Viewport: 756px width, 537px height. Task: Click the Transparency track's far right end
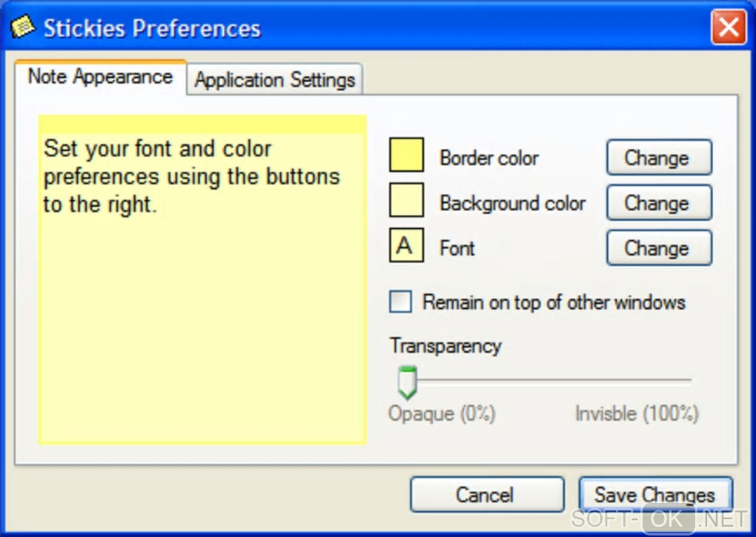[689, 381]
